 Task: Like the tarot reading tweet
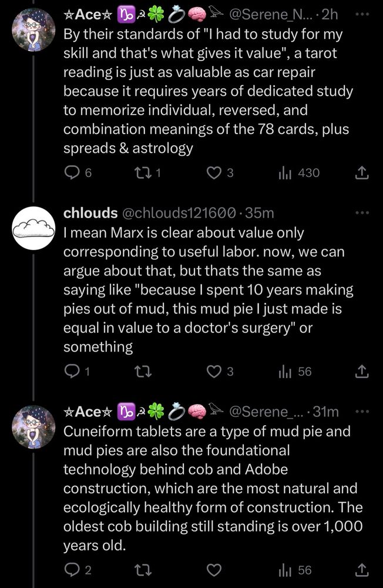(x=216, y=172)
